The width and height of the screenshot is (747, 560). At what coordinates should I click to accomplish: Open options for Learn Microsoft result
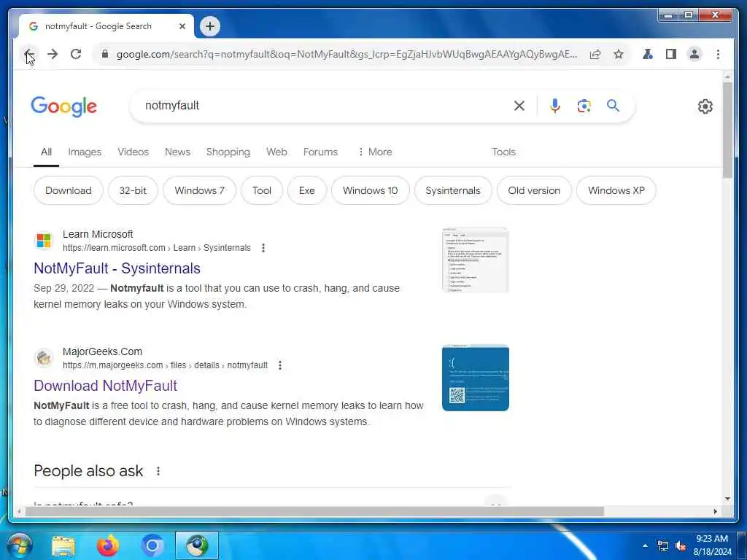click(x=263, y=248)
